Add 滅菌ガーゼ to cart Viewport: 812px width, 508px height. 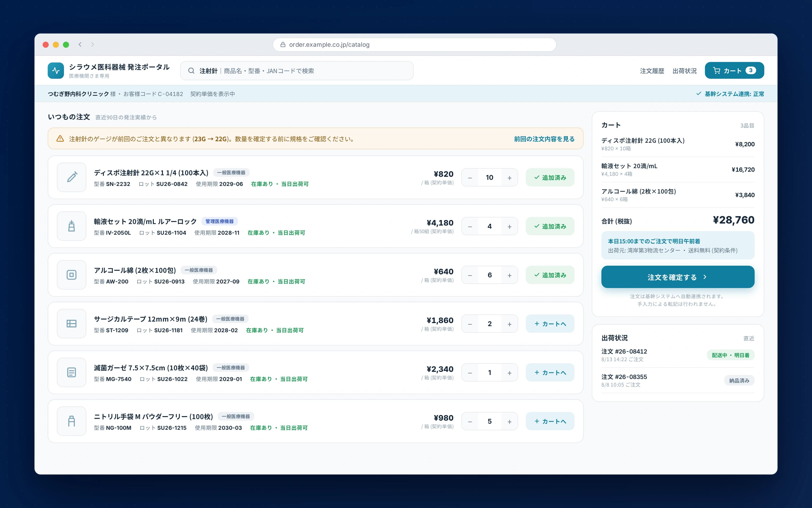[x=550, y=372]
